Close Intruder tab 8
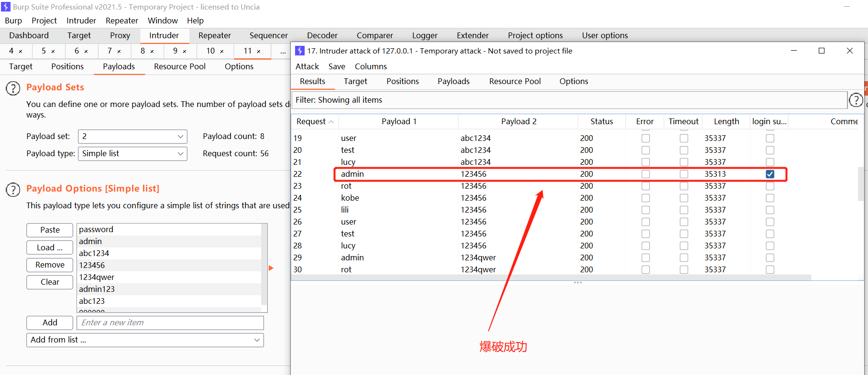The height and width of the screenshot is (375, 868). point(152,51)
